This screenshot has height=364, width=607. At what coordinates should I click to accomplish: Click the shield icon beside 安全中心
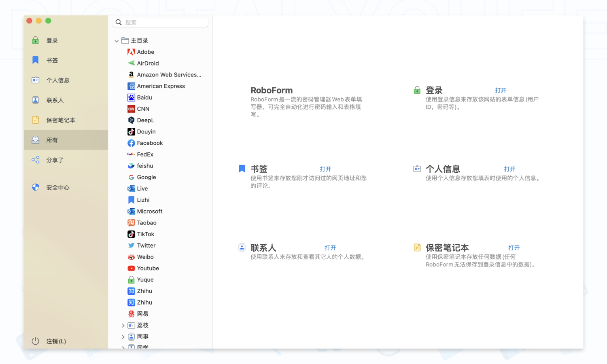(36, 187)
